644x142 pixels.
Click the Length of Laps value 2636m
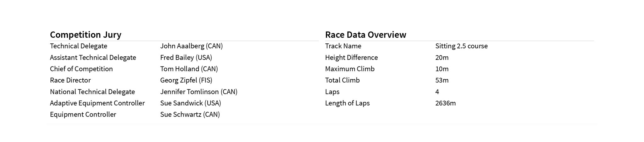click(445, 103)
